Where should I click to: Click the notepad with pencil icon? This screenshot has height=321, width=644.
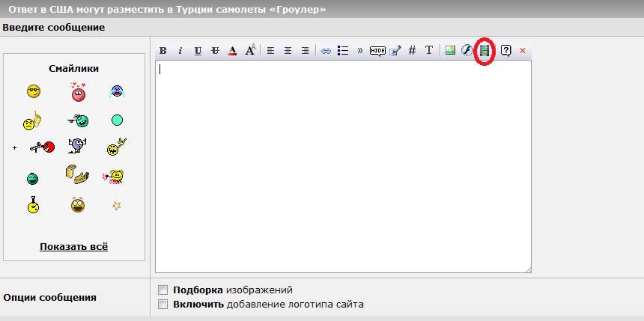[x=395, y=51]
